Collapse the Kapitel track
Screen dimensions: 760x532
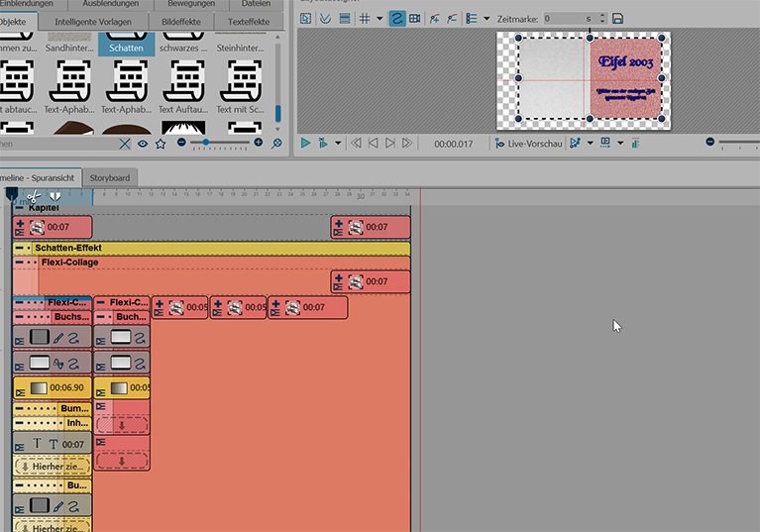pos(20,208)
